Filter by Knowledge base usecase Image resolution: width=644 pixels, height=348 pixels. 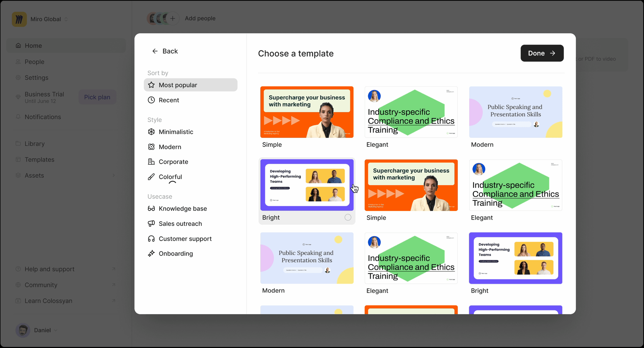pyautogui.click(x=191, y=209)
